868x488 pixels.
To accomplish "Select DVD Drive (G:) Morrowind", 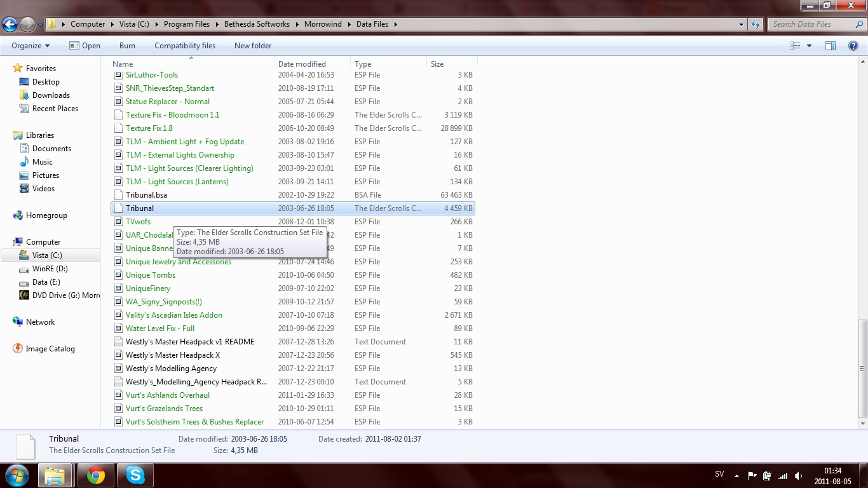I will click(x=66, y=295).
